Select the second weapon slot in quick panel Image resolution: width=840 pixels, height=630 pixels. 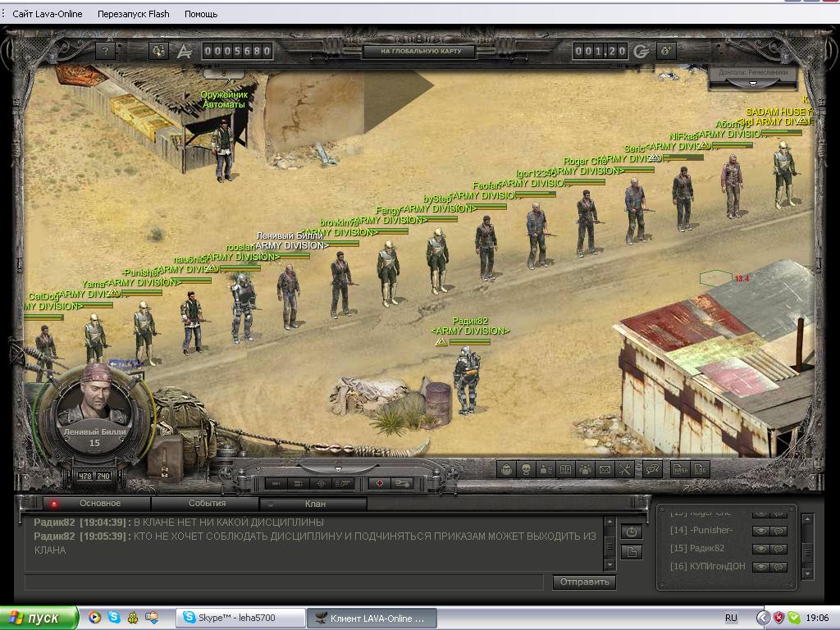tap(298, 484)
